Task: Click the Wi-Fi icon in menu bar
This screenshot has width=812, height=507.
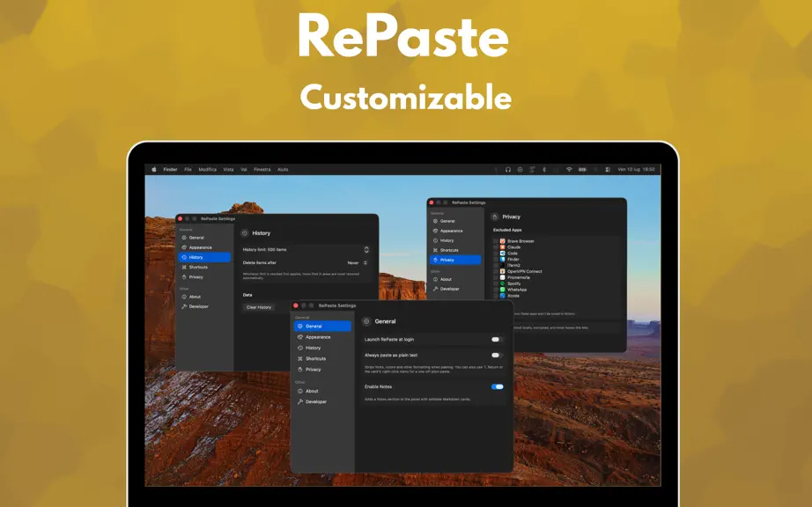Action: coord(569,169)
